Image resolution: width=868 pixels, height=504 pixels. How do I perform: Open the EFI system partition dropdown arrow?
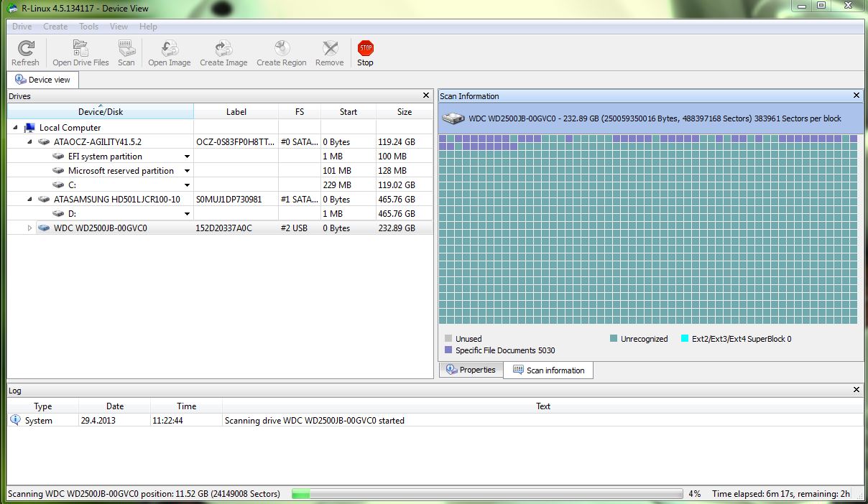pyautogui.click(x=187, y=157)
